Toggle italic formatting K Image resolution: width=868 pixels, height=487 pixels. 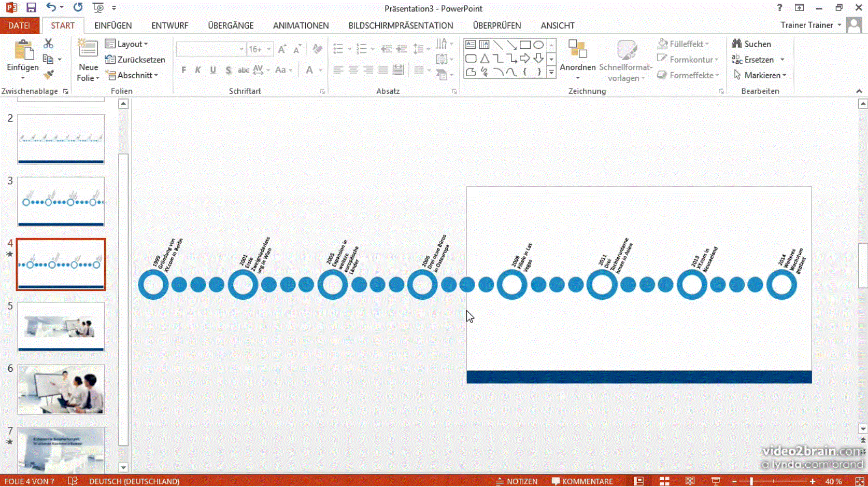[198, 70]
